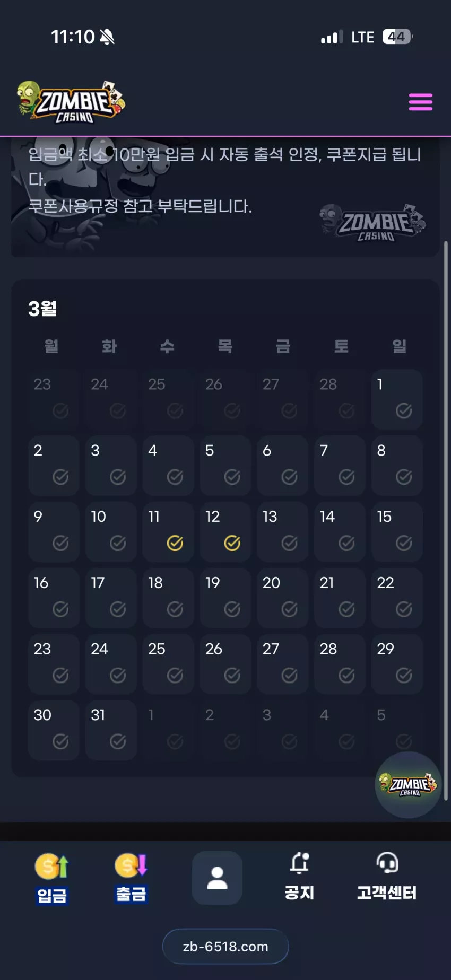The image size is (451, 980).
Task: Tap the Zombie Casino header logo
Action: coord(71,102)
